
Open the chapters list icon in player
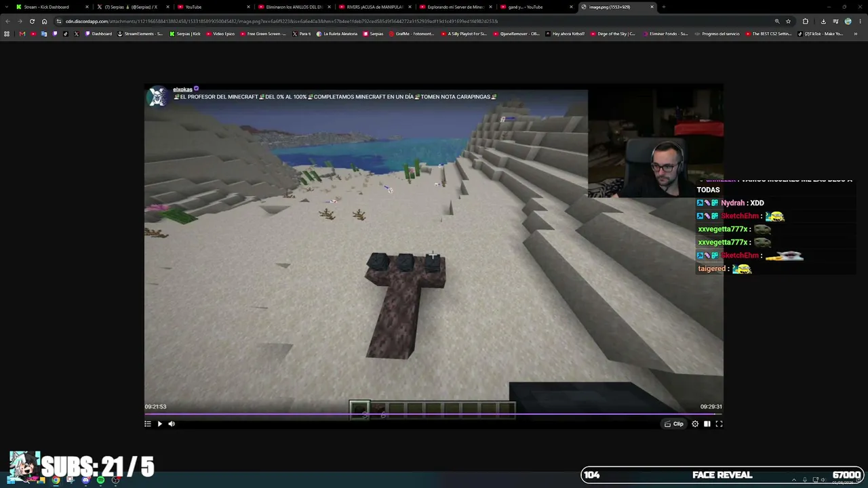point(148,424)
